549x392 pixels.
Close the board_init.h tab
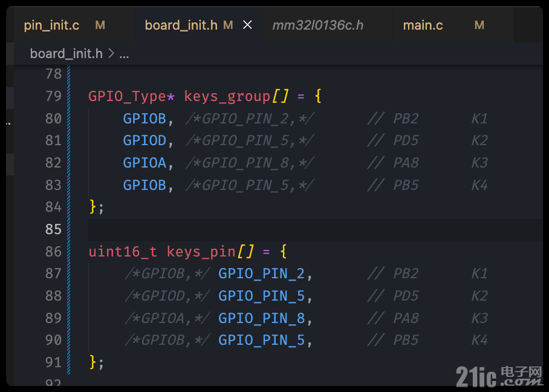coord(247,25)
